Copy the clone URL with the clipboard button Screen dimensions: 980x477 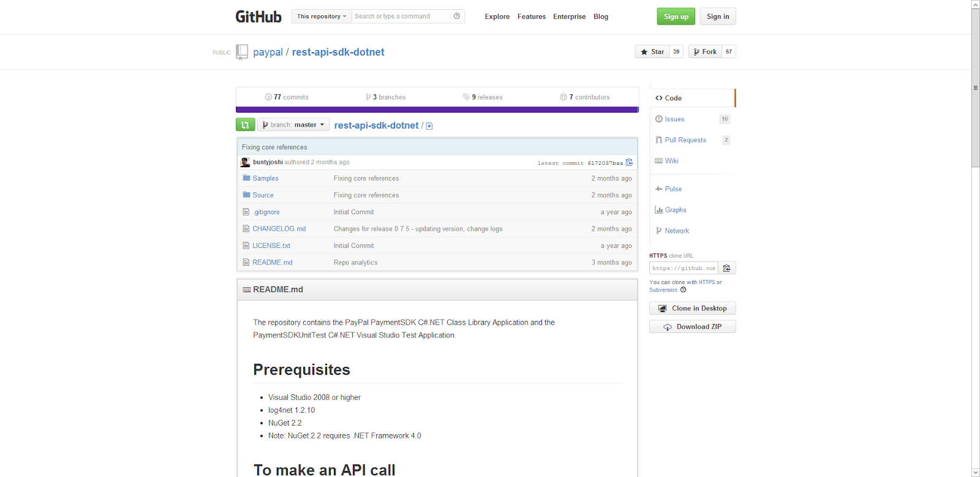coord(727,268)
